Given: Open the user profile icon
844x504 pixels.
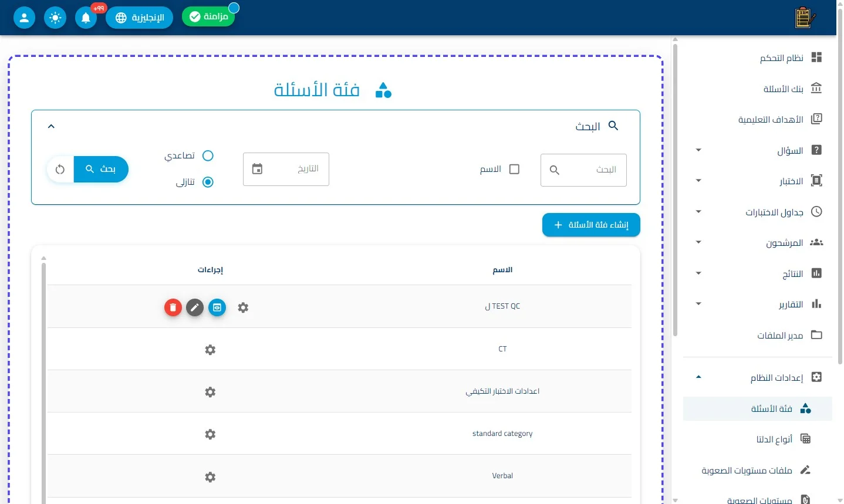Looking at the screenshot, I should 24,18.
